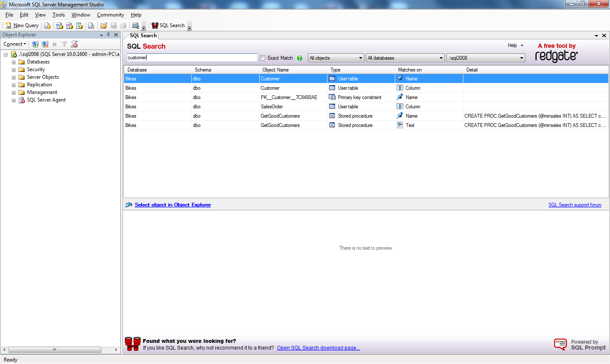Click the Connect Object Explorer icon
Viewport: 610px width, 364px height.
click(35, 44)
